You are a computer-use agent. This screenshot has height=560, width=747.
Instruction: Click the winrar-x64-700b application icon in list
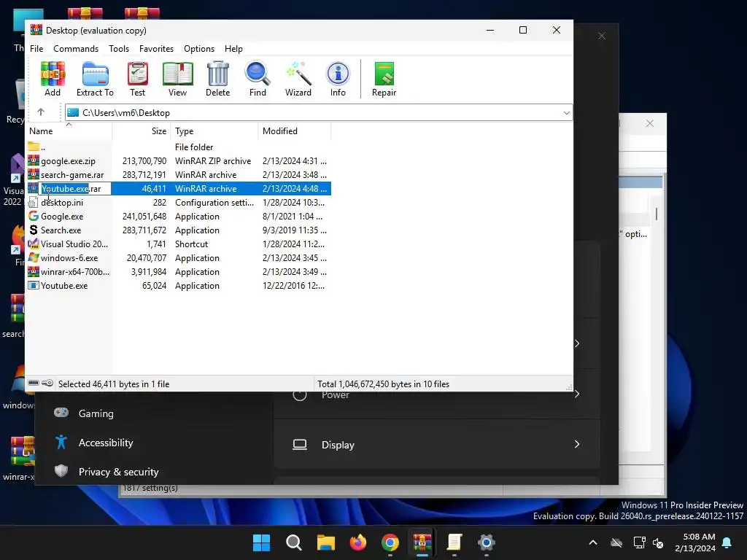click(34, 271)
